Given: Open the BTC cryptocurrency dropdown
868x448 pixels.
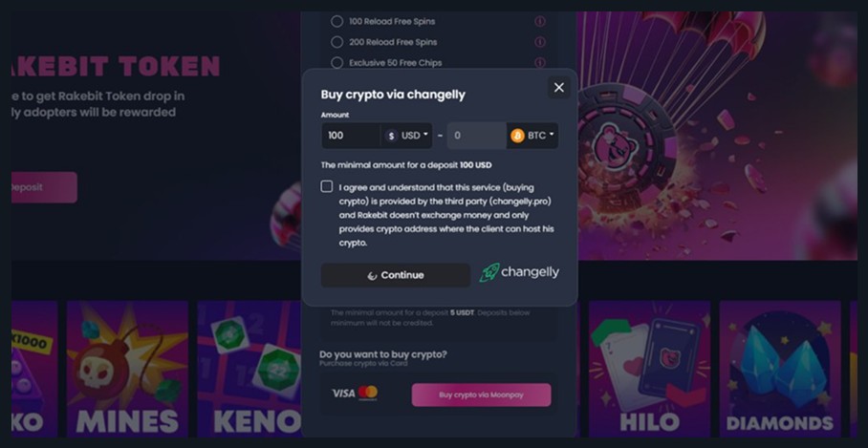Looking at the screenshot, I should click(532, 136).
